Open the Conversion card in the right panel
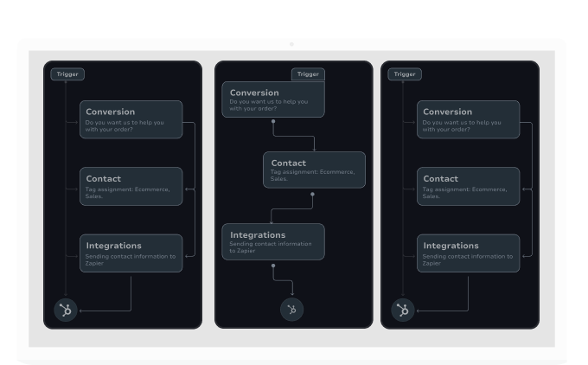This screenshot has width=588, height=365. pyautogui.click(x=469, y=119)
